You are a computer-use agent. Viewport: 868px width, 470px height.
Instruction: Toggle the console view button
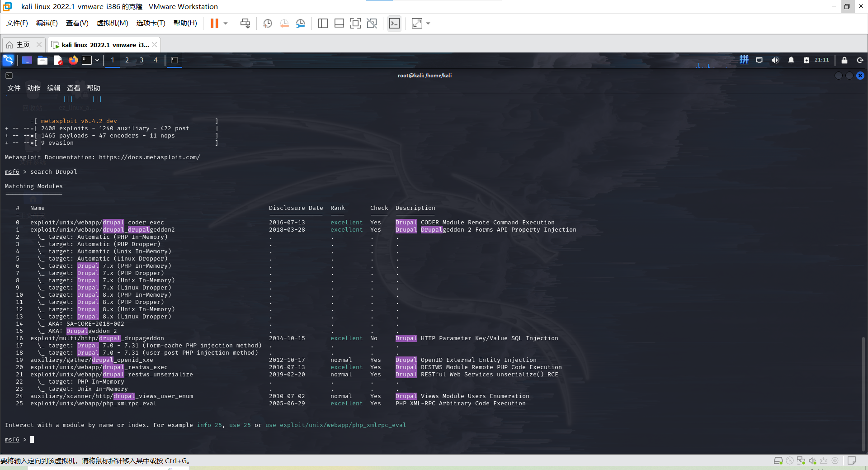coord(394,23)
